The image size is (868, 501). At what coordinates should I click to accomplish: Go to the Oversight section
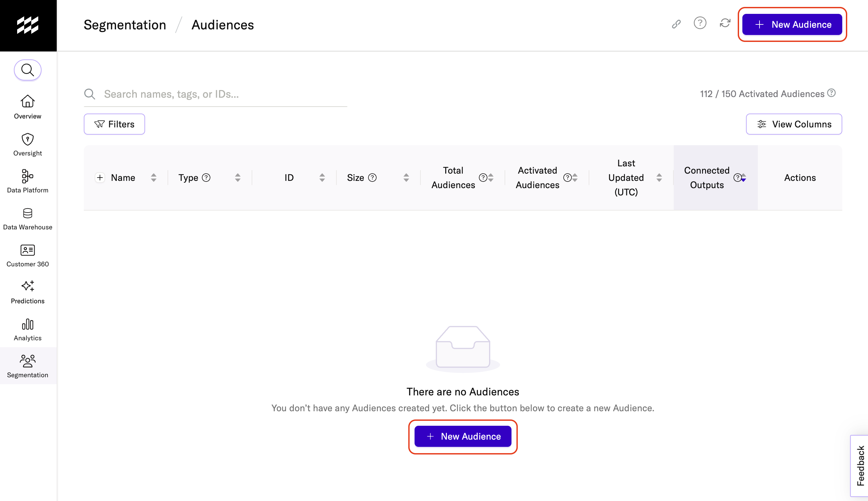click(27, 144)
